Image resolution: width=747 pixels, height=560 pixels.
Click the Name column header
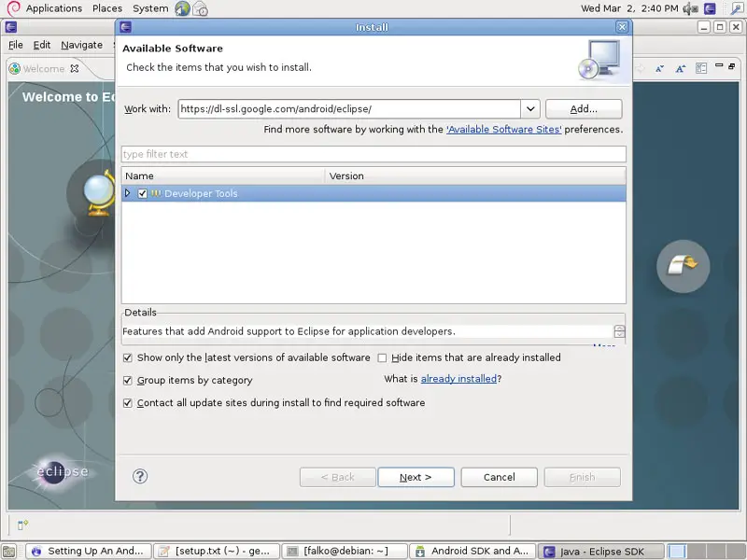[223, 175]
